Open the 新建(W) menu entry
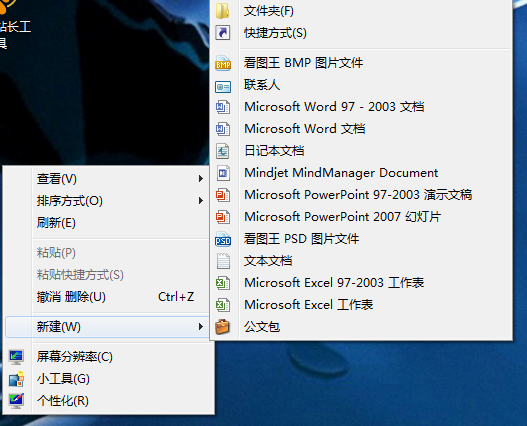 tap(108, 326)
